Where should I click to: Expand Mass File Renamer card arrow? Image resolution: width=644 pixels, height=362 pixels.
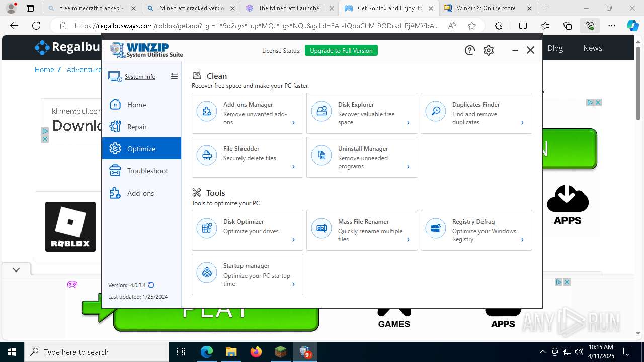[408, 240]
